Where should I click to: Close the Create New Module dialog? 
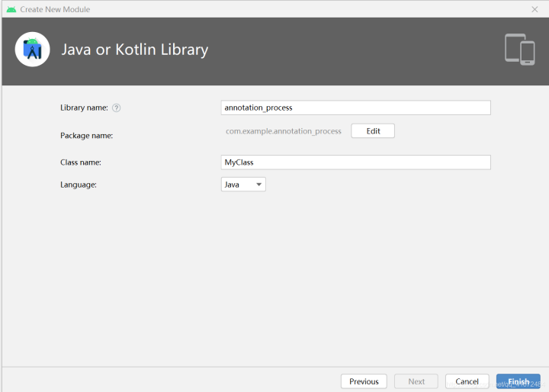click(535, 9)
